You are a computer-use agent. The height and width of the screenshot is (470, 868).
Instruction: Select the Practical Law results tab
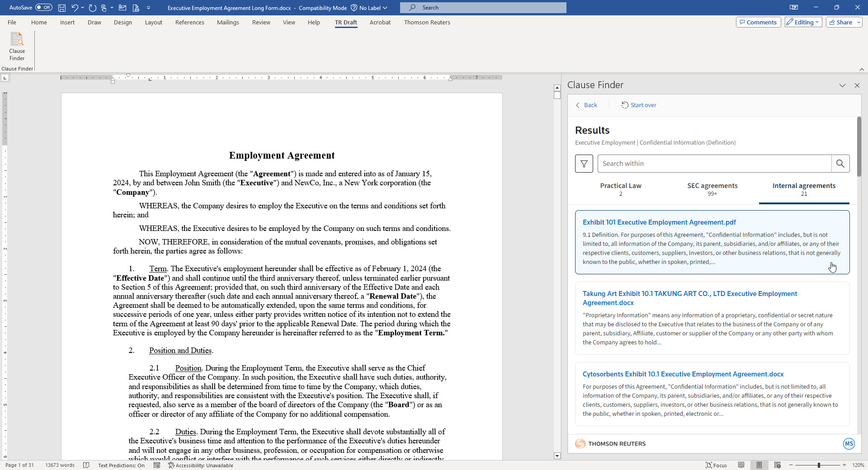click(x=620, y=189)
